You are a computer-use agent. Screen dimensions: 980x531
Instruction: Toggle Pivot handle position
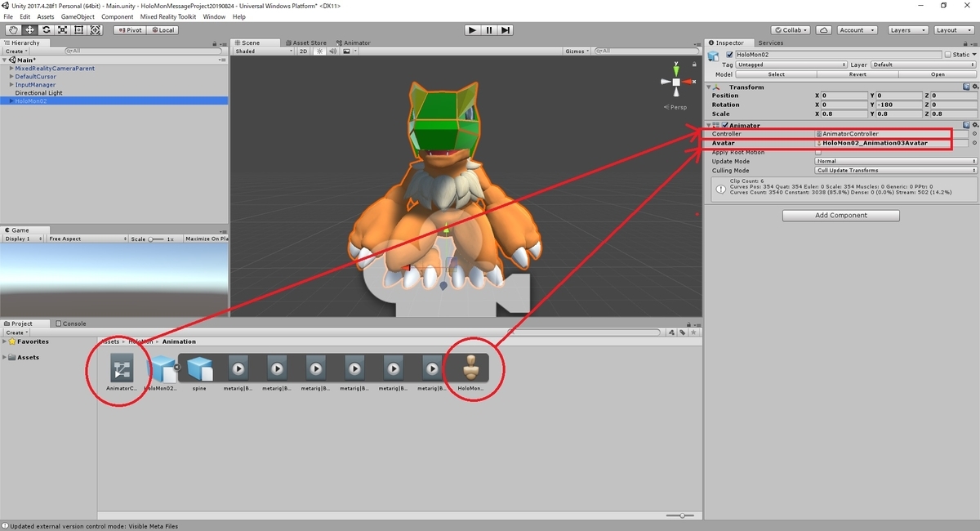coord(130,30)
